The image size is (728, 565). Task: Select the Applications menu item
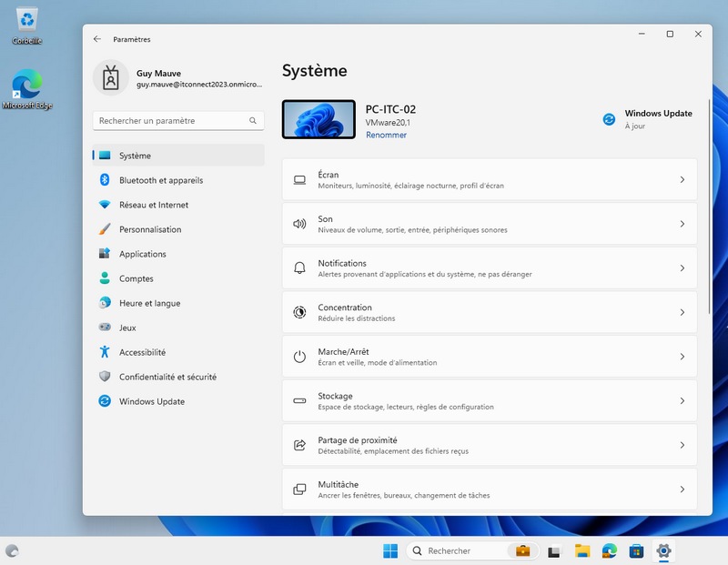(143, 254)
